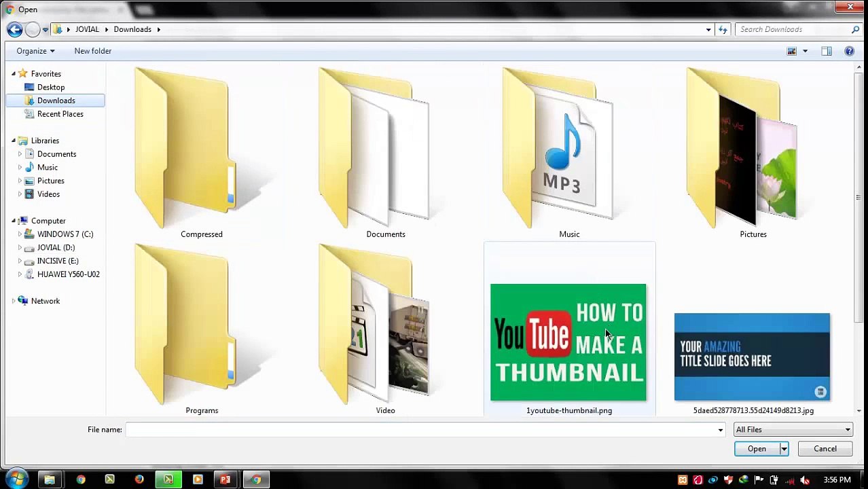Open Windows Explorer from taskbar
Image resolution: width=868 pixels, height=489 pixels.
50,479
